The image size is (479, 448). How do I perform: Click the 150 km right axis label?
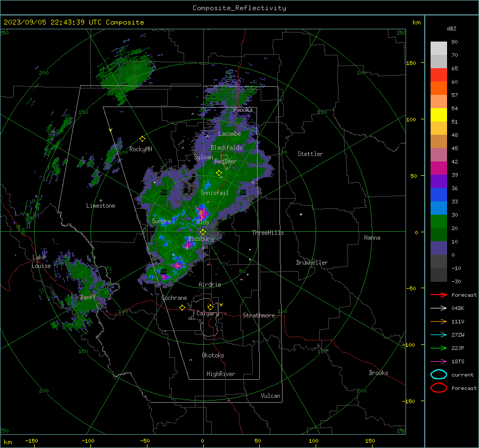[411, 63]
